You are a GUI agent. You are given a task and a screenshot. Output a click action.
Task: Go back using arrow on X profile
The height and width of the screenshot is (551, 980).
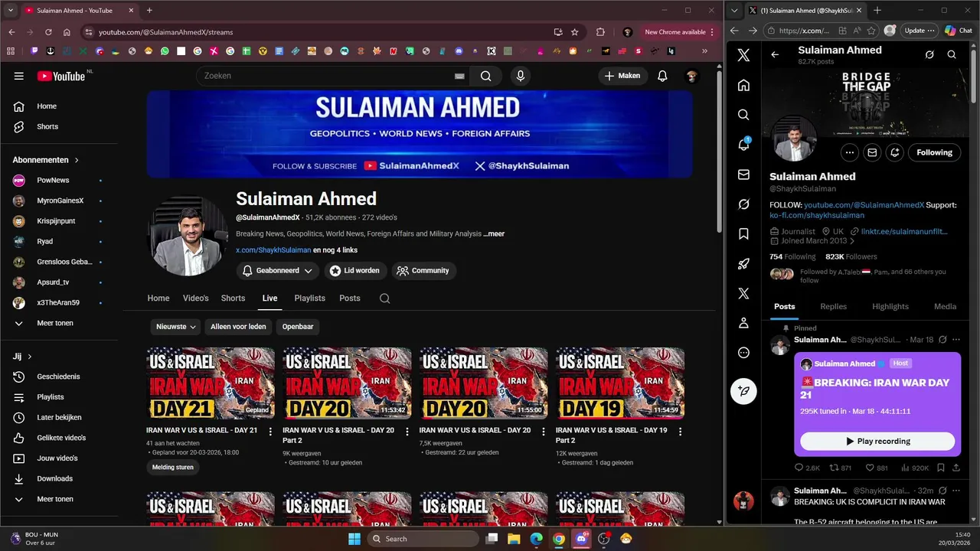[775, 54]
